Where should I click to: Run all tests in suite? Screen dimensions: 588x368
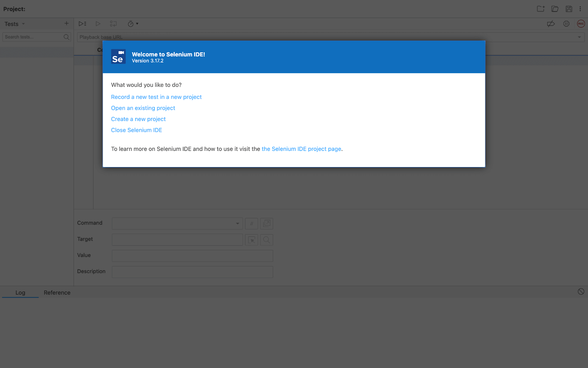click(82, 24)
